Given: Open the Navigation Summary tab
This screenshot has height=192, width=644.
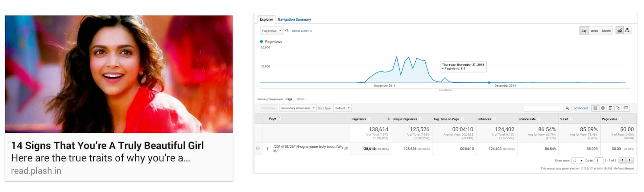Looking at the screenshot, I should (x=294, y=19).
